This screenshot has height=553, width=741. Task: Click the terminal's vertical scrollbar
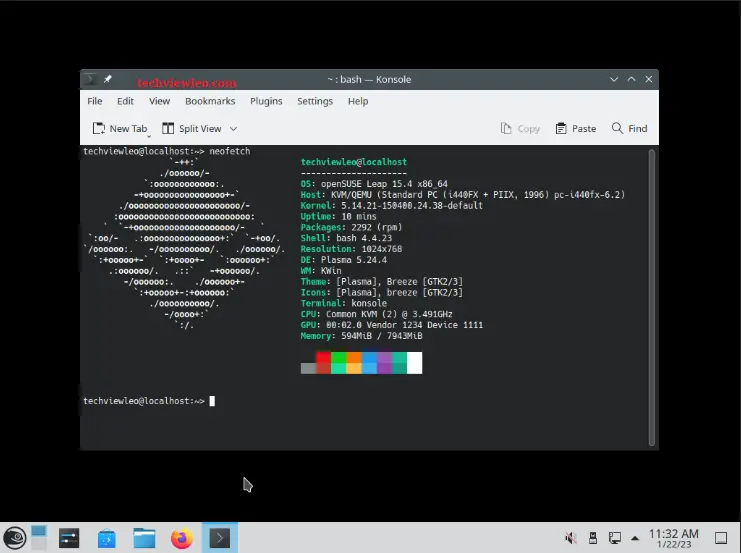click(652, 297)
